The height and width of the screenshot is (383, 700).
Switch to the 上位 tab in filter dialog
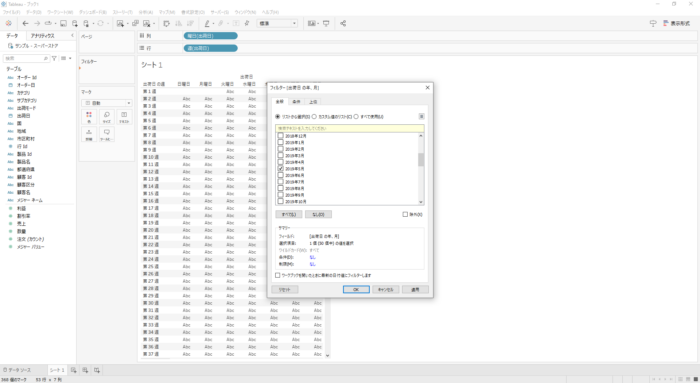coord(313,102)
